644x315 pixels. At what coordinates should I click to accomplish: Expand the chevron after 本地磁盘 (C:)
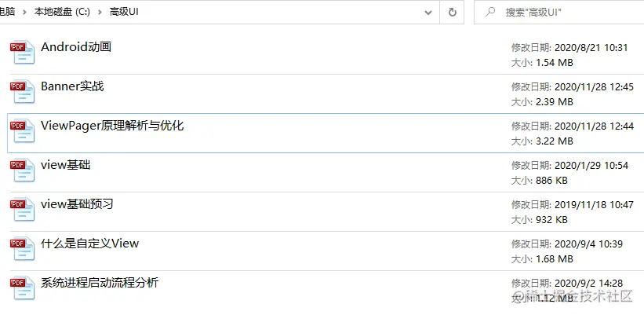(x=98, y=13)
